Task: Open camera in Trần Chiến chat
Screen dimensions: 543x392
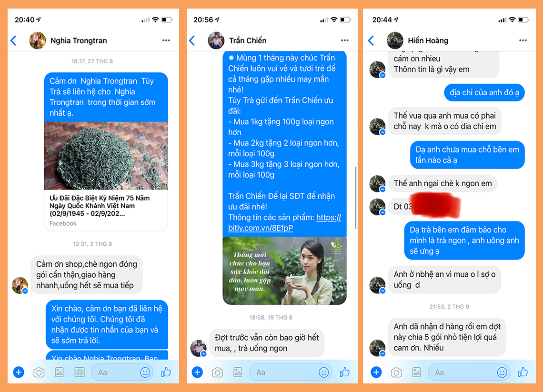Action: point(218,372)
